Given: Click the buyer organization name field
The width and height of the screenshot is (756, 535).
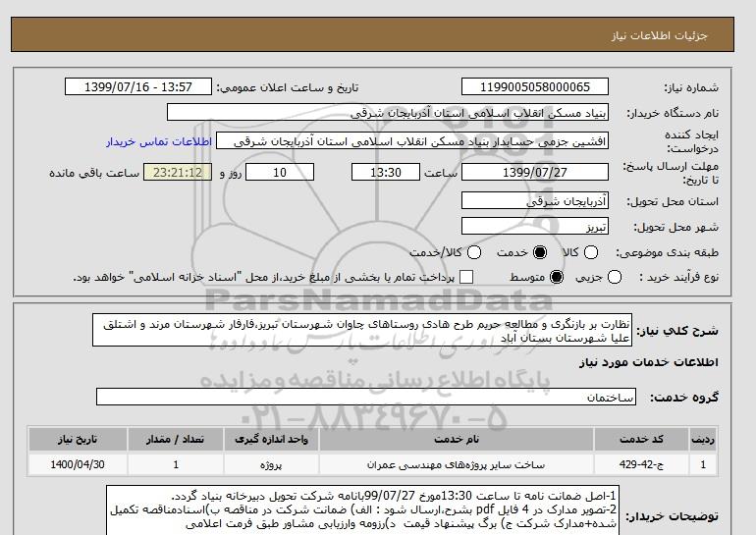Looking at the screenshot, I should (388, 112).
